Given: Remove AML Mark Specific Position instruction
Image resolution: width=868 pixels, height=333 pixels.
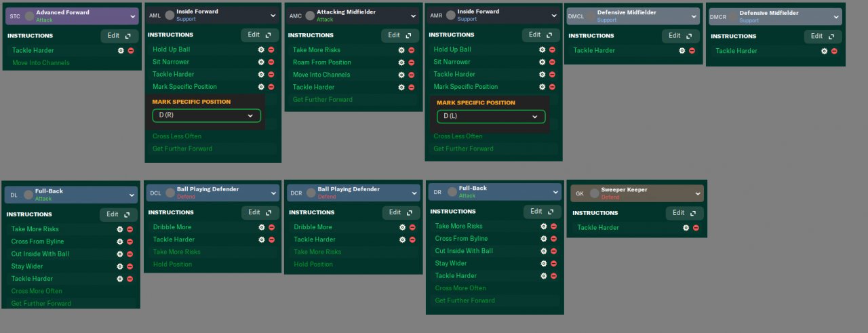Looking at the screenshot, I should 271,87.
